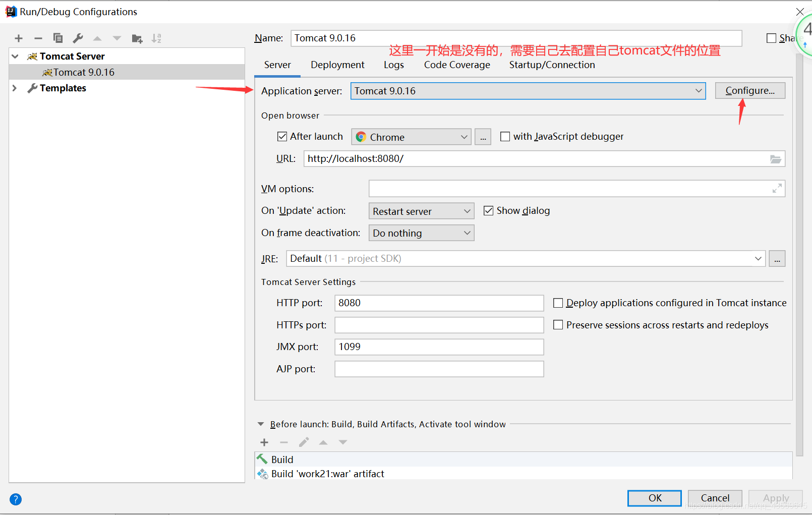Click the Tomcat Server group icon
The height and width of the screenshot is (515, 812).
coord(32,56)
